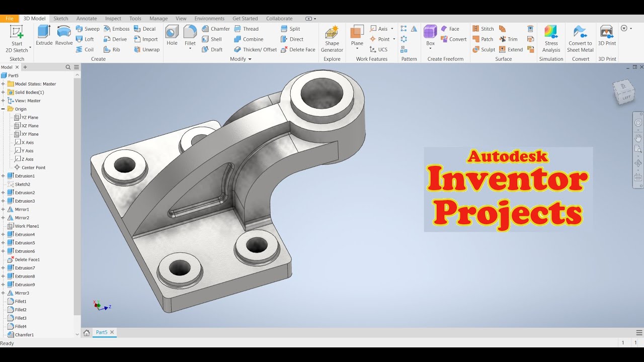644x362 pixels.
Task: Create a freeform Box
Action: [x=430, y=35]
